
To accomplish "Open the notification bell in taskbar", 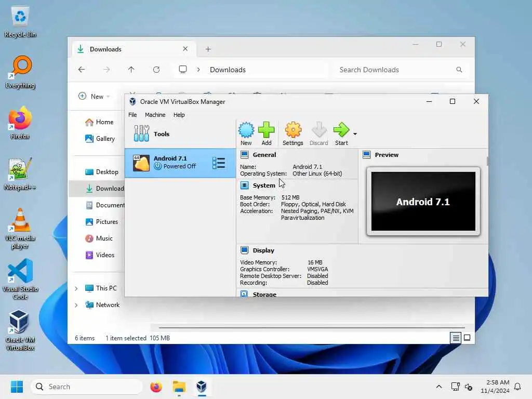I will point(517,387).
